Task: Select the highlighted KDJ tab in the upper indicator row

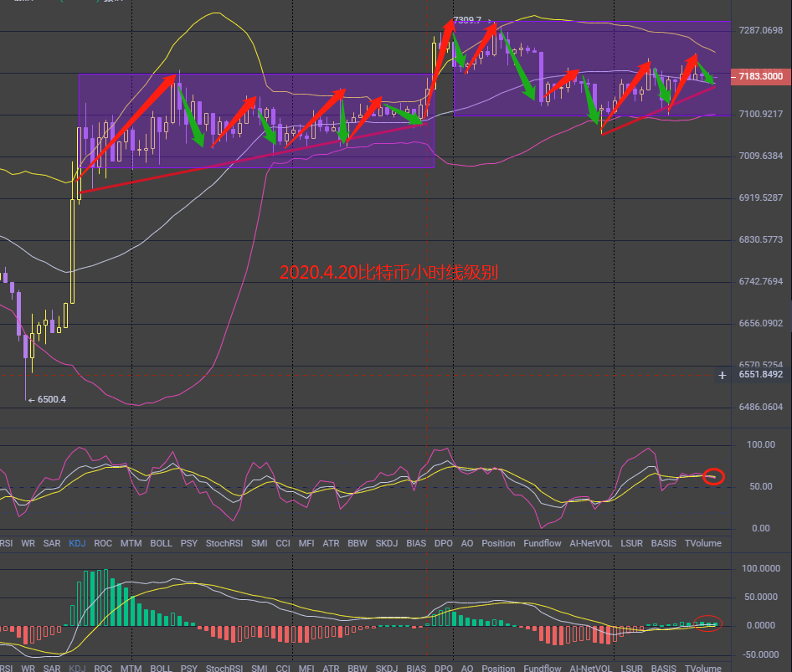Action: [77, 543]
